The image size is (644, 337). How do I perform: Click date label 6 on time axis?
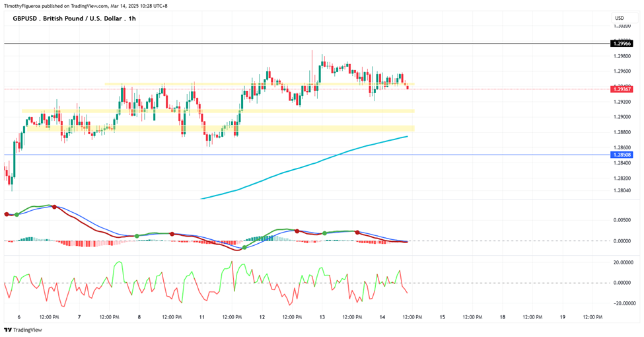click(19, 317)
